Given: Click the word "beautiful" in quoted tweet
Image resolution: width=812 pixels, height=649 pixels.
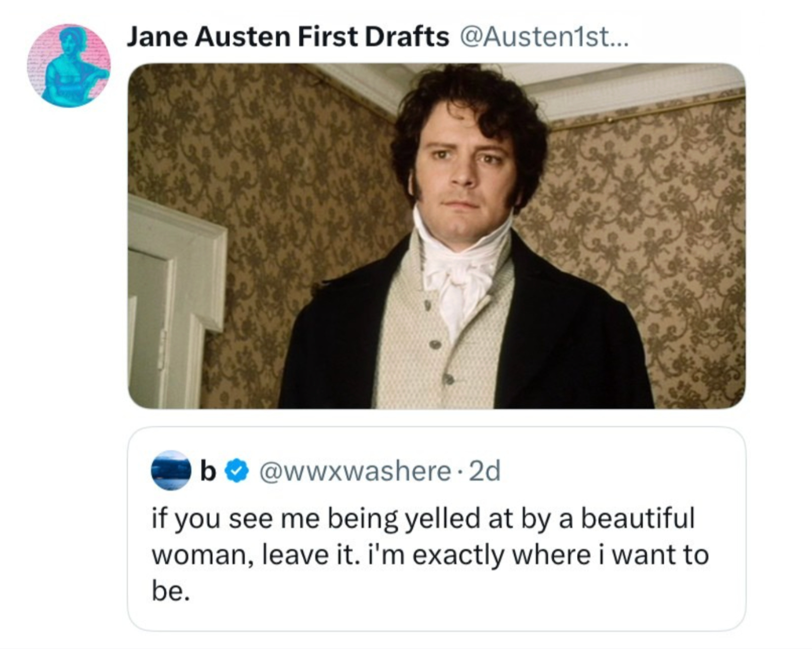Looking at the screenshot, I should 638,518.
